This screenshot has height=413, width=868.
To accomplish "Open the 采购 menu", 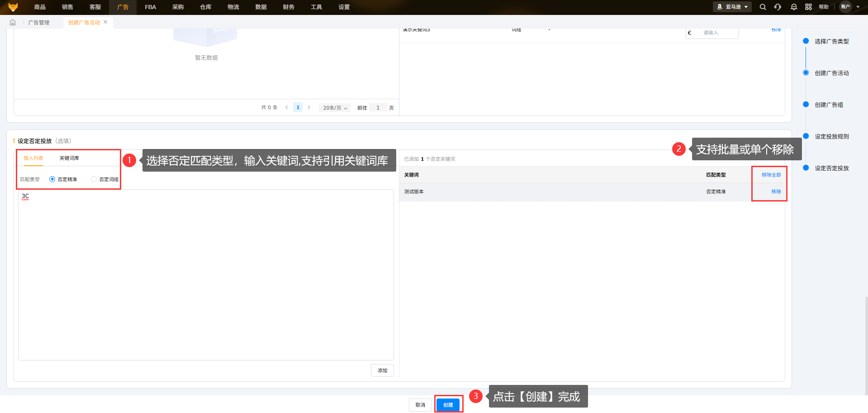I will point(178,7).
